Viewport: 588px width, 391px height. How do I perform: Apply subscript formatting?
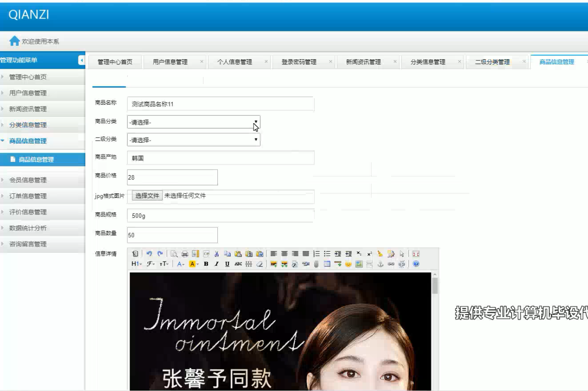(x=359, y=254)
